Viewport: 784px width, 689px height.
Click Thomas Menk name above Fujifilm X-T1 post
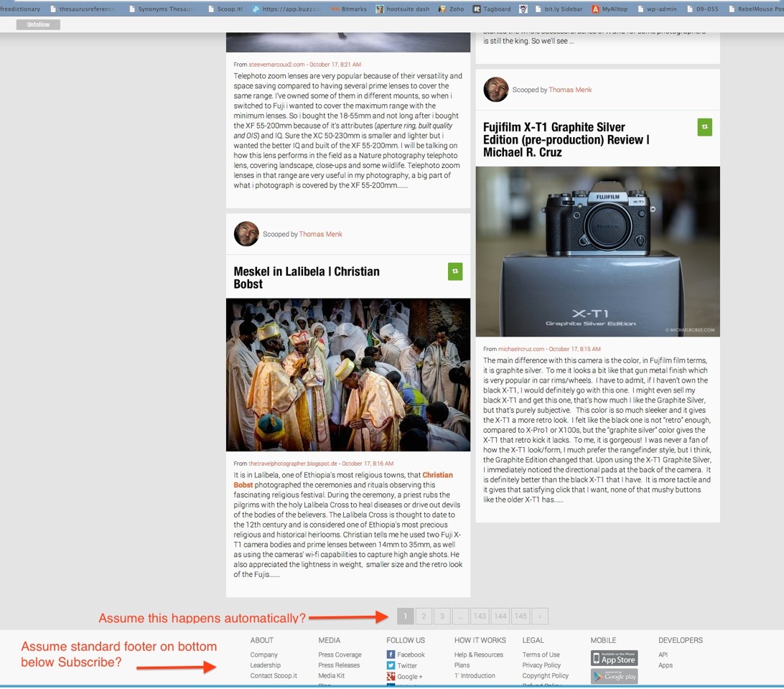pos(570,90)
